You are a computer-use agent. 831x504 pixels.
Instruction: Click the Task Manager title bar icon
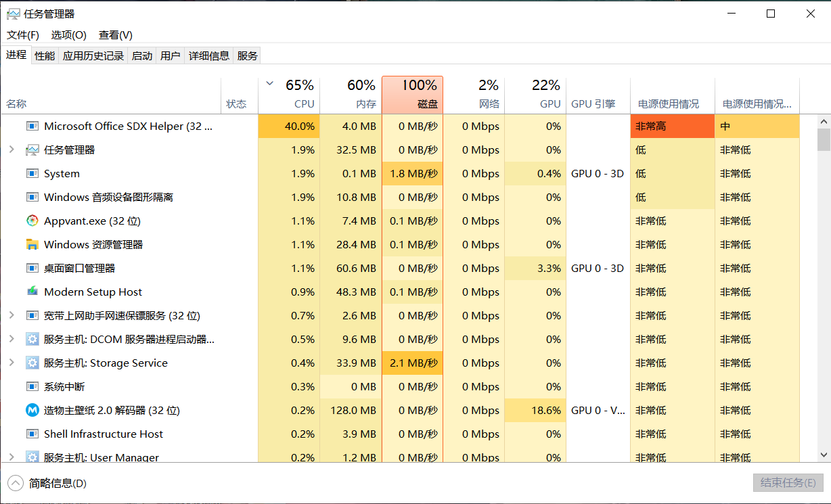click(x=14, y=14)
